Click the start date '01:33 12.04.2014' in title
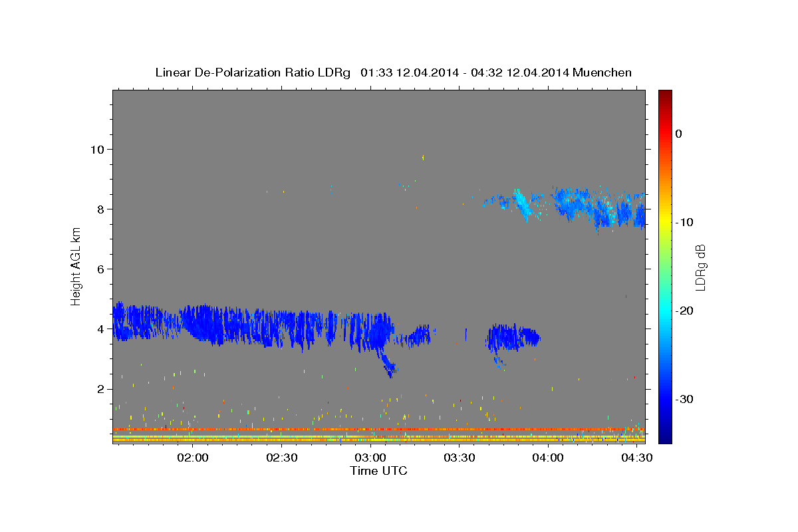Viewport: 798px width, 532px height. 409,72
